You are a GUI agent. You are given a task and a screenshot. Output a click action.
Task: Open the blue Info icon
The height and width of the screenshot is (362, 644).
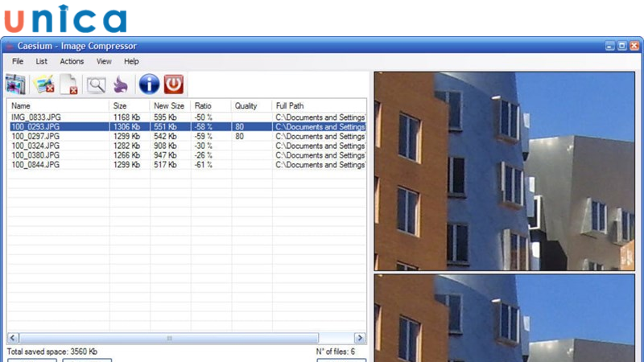[149, 84]
